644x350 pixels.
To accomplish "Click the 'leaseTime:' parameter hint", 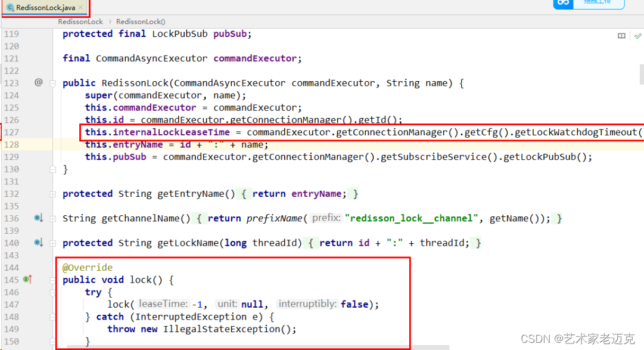I will point(163,304).
